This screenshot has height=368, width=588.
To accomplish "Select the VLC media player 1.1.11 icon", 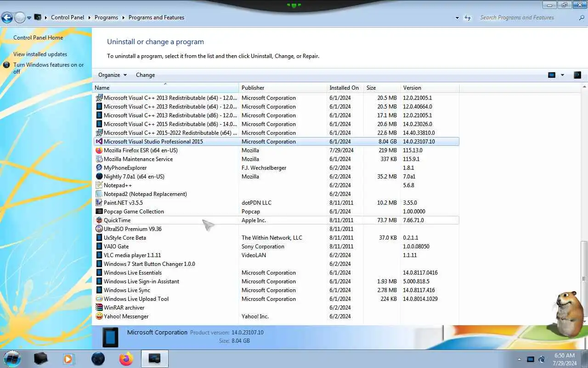I will coord(99,255).
